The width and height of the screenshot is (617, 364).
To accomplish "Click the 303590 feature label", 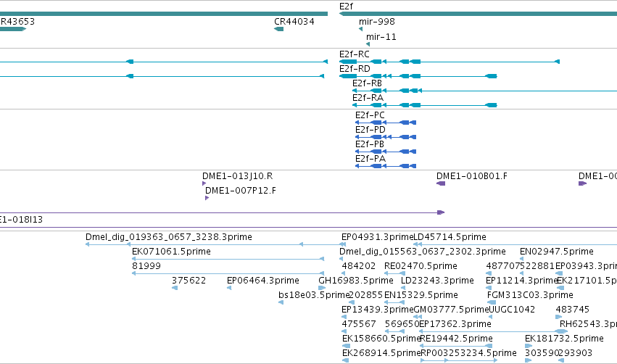I will pyautogui.click(x=542, y=354).
